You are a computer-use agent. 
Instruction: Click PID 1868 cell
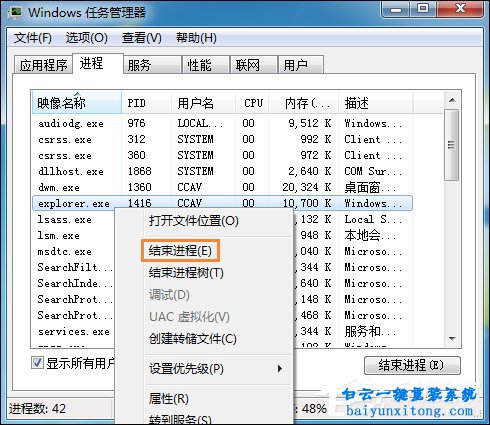tap(140, 171)
